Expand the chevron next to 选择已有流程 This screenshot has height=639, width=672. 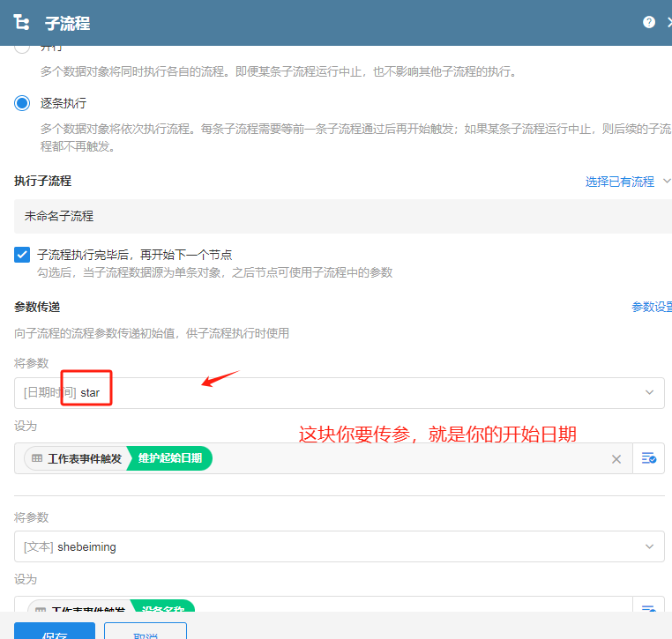click(666, 182)
